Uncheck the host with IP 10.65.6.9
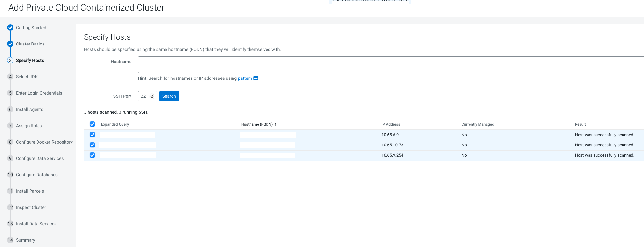 point(92,135)
